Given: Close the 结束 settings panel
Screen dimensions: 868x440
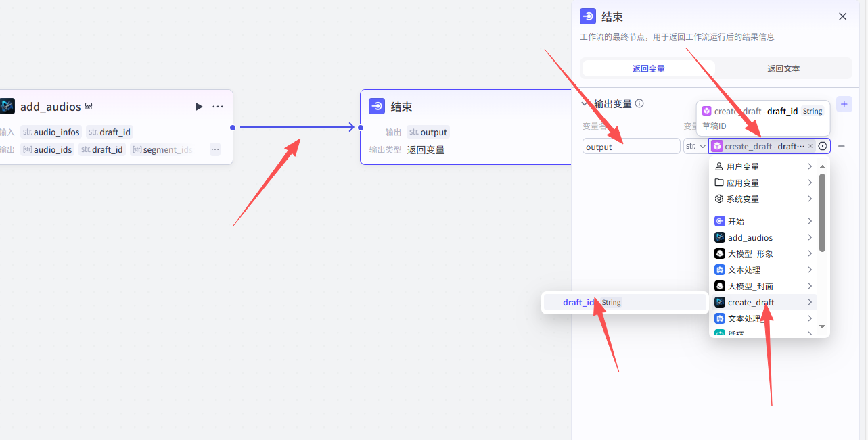Looking at the screenshot, I should [842, 16].
